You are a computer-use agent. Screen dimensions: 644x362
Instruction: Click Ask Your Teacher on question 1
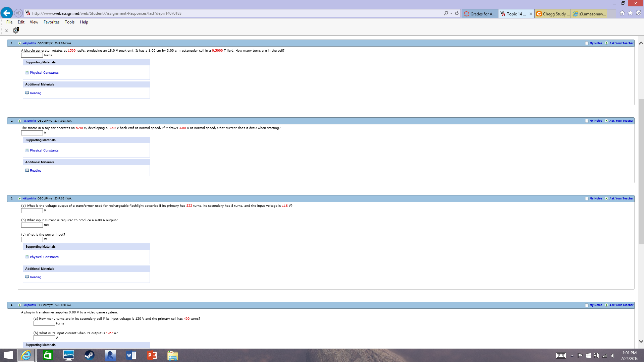click(621, 43)
